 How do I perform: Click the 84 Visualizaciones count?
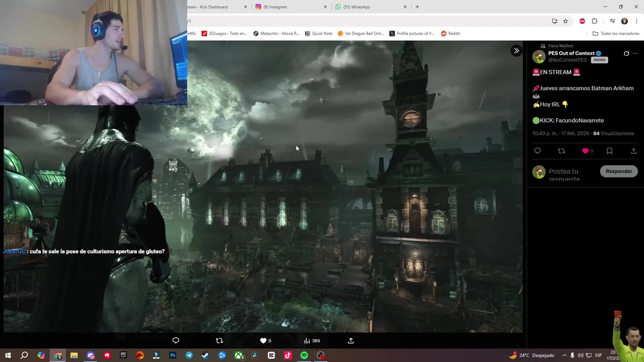(613, 133)
